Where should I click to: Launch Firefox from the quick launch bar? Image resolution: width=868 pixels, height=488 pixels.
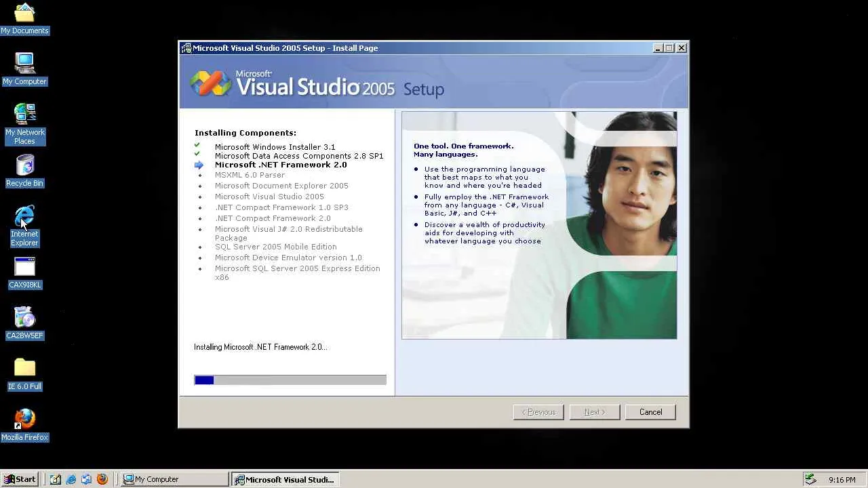102,479
